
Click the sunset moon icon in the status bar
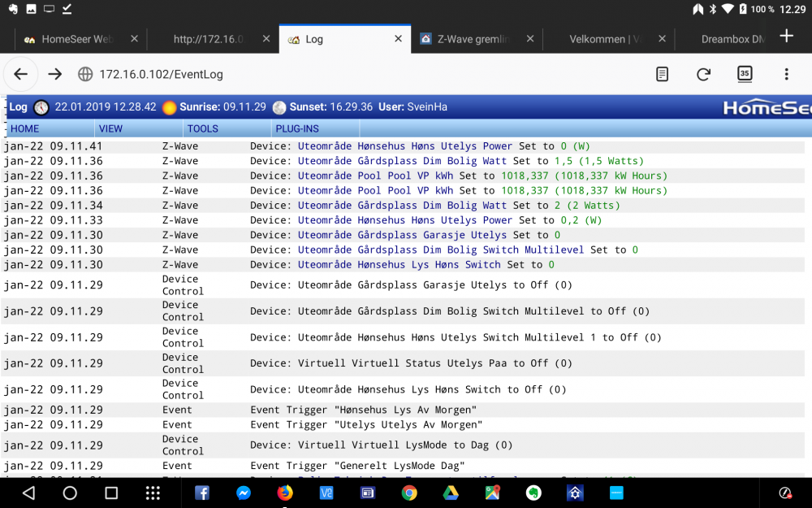click(x=279, y=106)
